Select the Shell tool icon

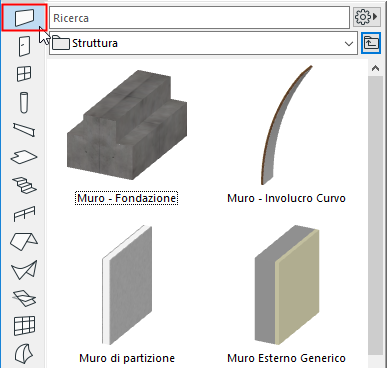pyautogui.click(x=24, y=270)
